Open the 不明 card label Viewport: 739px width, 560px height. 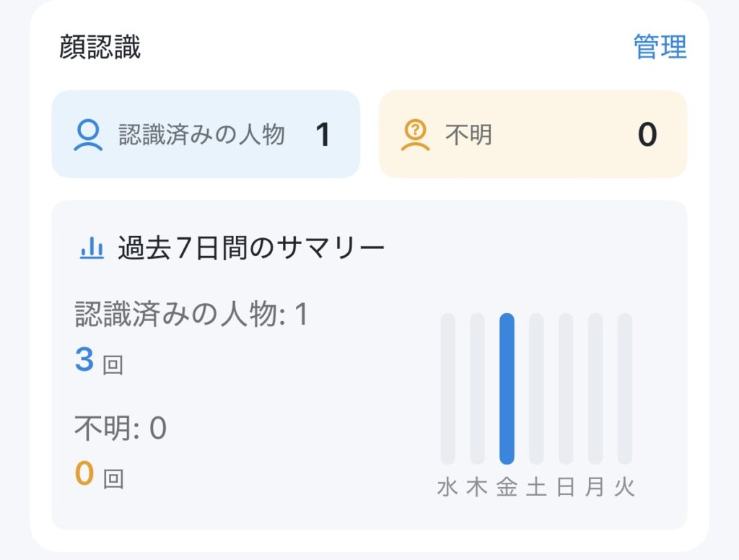pos(468,134)
